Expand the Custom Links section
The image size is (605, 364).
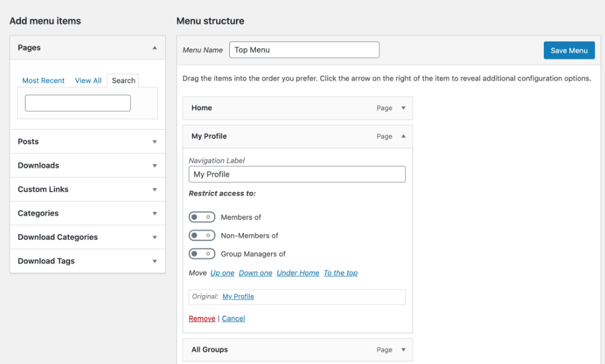pyautogui.click(x=154, y=189)
